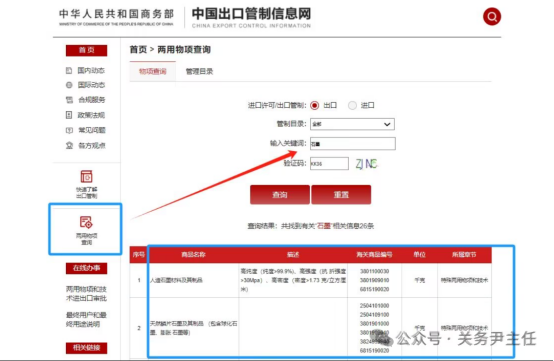Click the 查询 button

(280, 195)
